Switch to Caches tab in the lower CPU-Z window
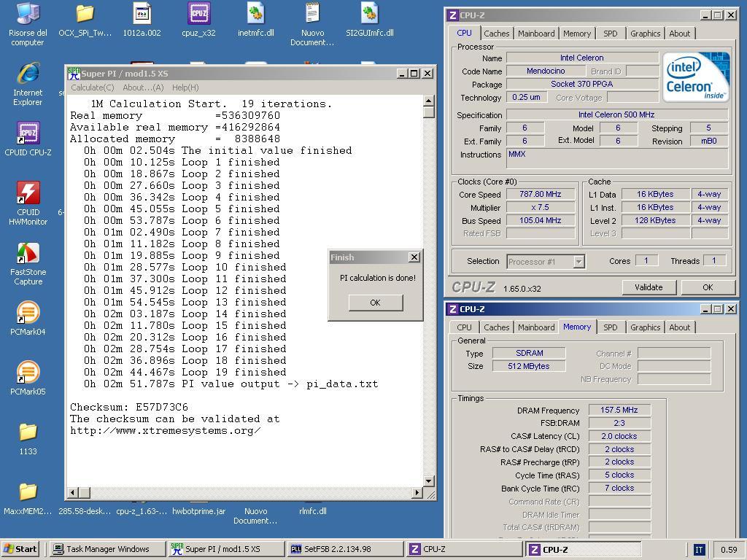Image resolution: width=747 pixels, height=560 pixels. pos(496,327)
